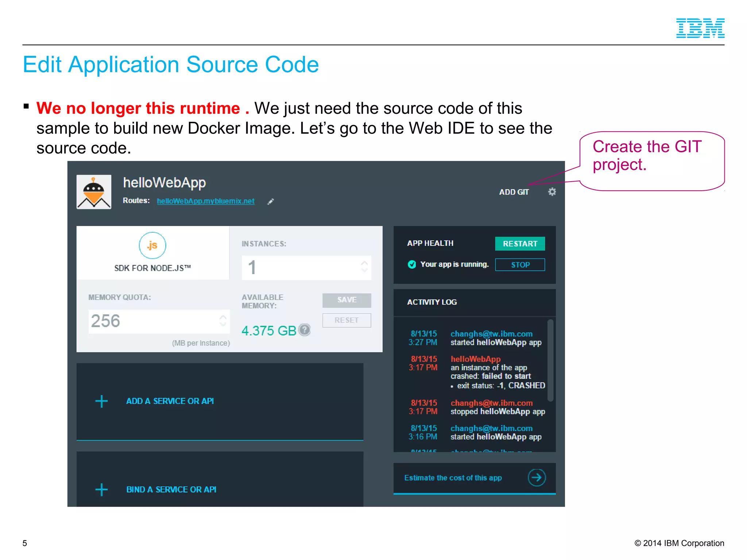Click the Memory Quota 256 field

[159, 321]
